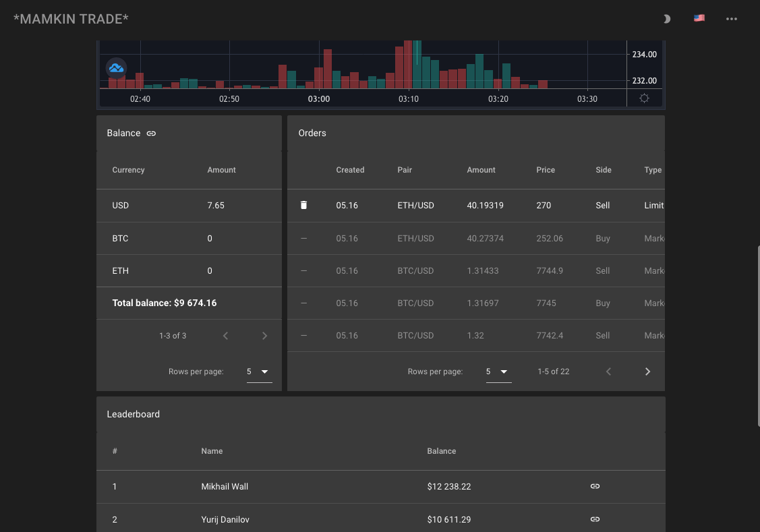Click the 1.31697 amount cell
Viewport: 760px width, 532px height.
tap(482, 303)
